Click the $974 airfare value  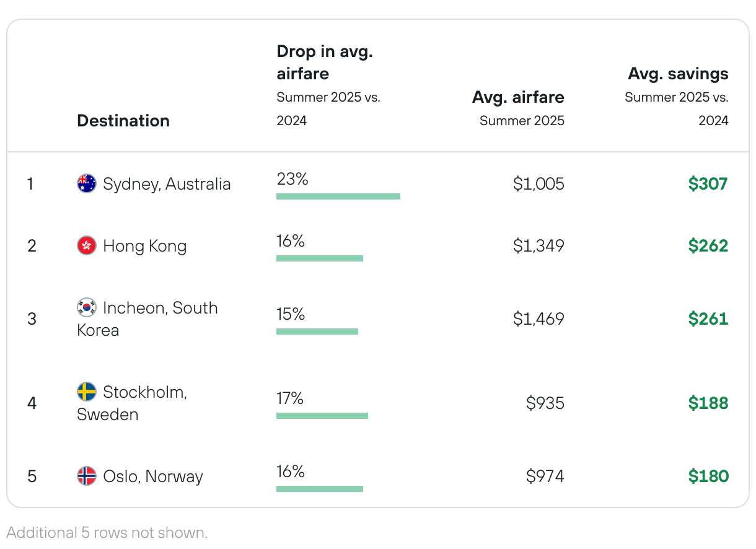(x=545, y=477)
